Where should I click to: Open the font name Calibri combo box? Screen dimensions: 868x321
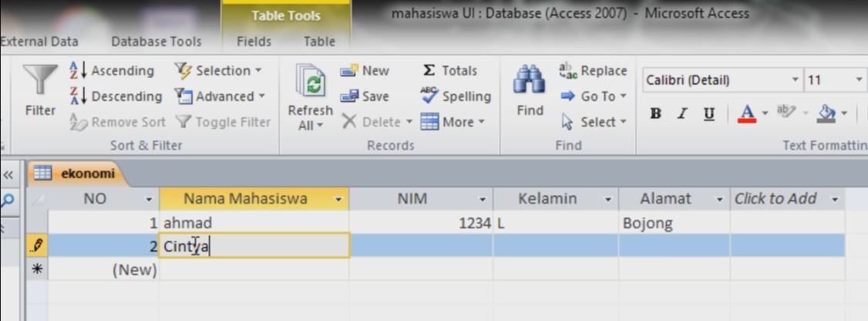[722, 80]
